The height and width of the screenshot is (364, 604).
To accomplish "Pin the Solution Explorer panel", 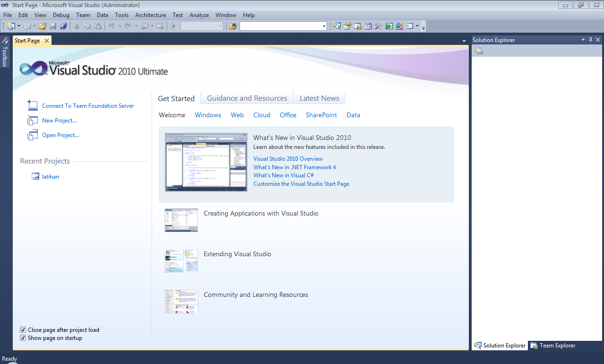I will click(590, 40).
